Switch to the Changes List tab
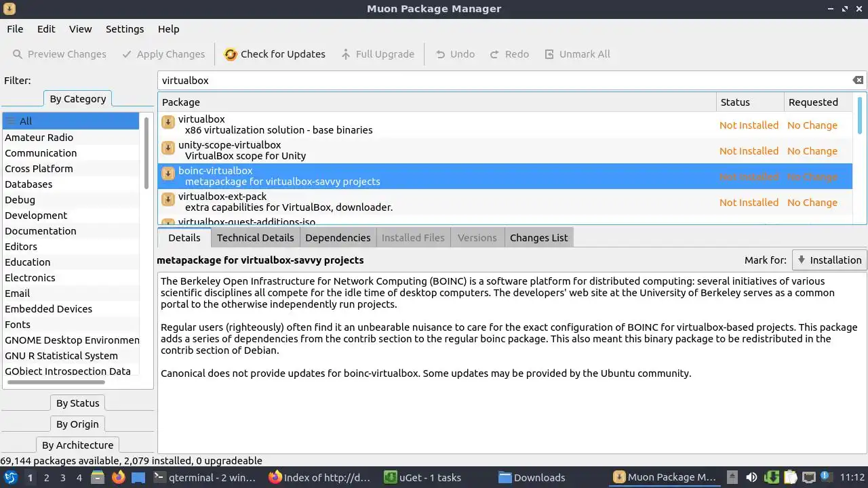868x488 pixels. (x=538, y=238)
